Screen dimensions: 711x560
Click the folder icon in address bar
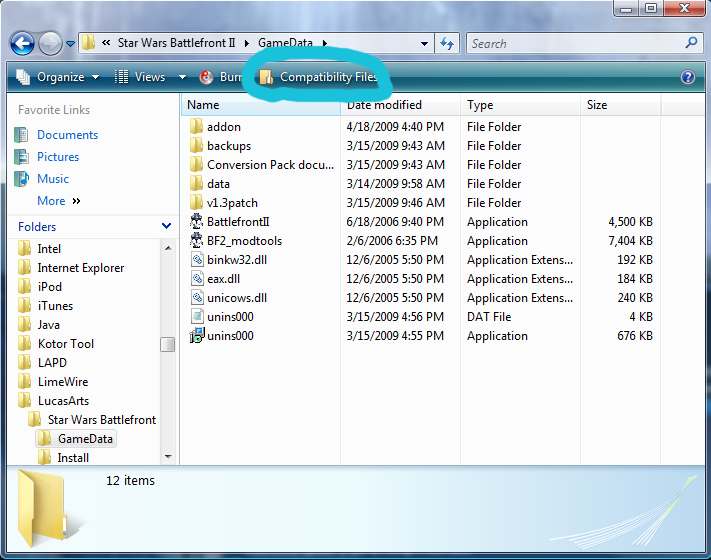(88, 43)
